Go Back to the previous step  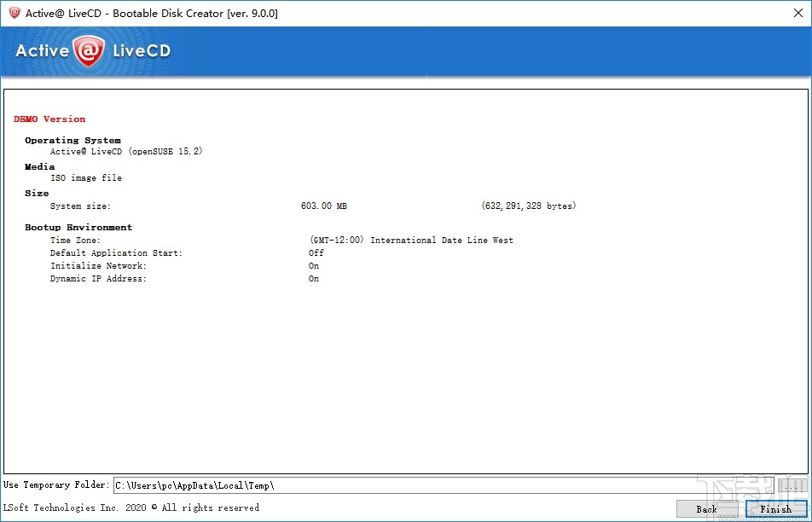[x=707, y=508]
